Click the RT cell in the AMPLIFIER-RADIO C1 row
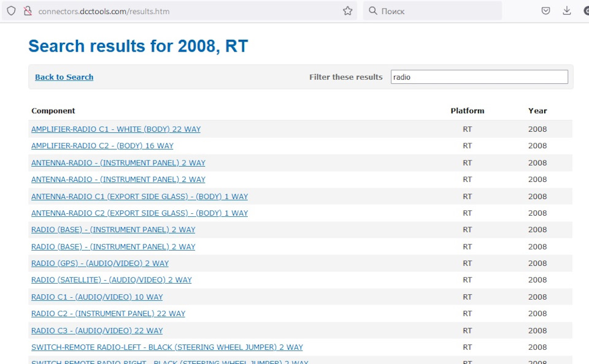 click(x=468, y=129)
